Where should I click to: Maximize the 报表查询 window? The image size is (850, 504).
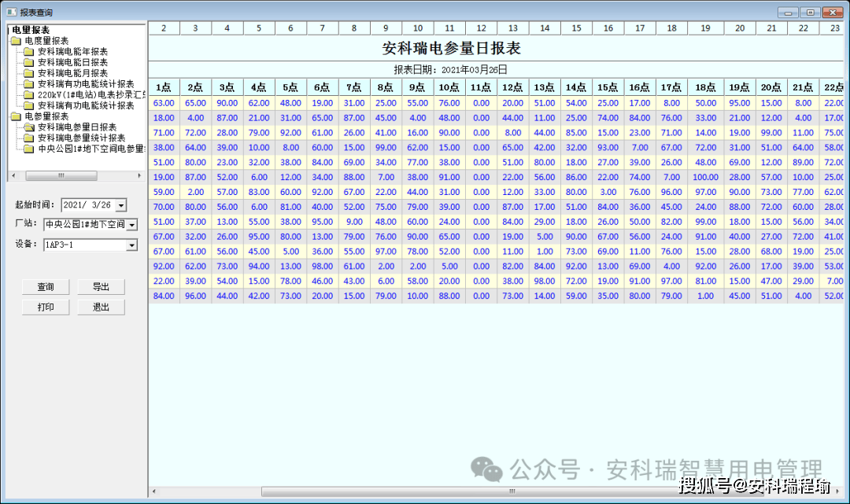pyautogui.click(x=811, y=13)
